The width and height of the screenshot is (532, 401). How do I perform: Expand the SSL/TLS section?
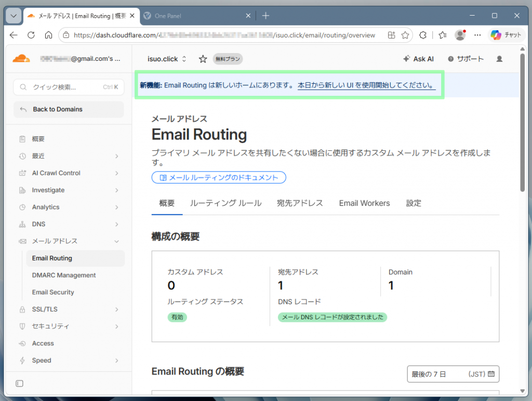pyautogui.click(x=69, y=309)
